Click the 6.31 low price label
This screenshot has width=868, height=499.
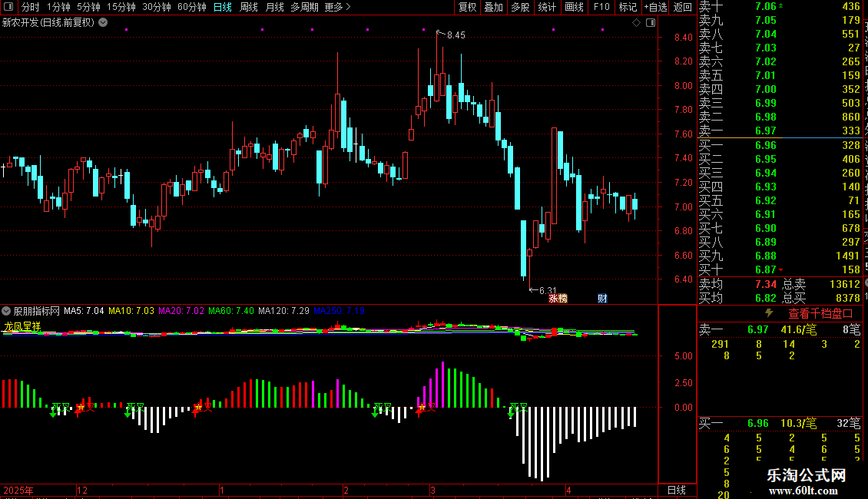[548, 290]
